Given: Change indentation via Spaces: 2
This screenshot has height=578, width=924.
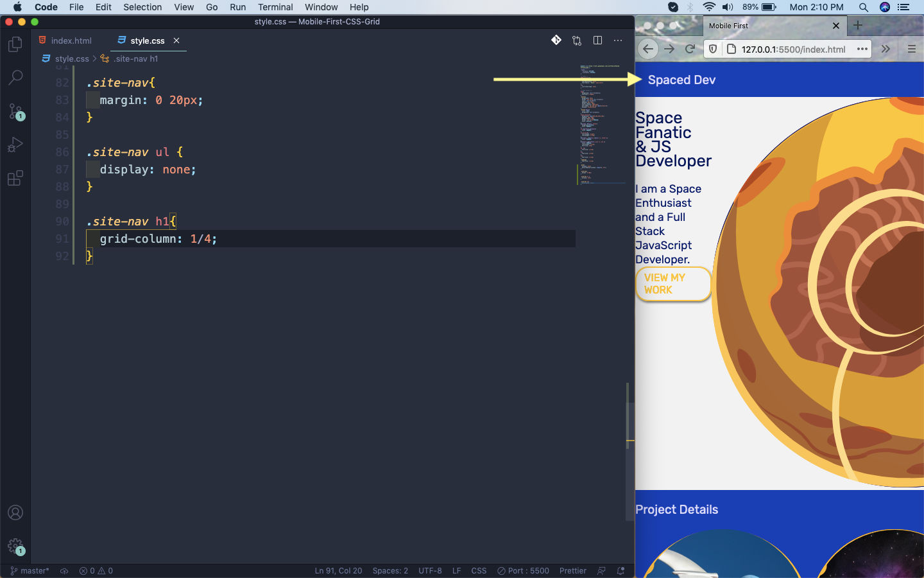Looking at the screenshot, I should tap(390, 570).
